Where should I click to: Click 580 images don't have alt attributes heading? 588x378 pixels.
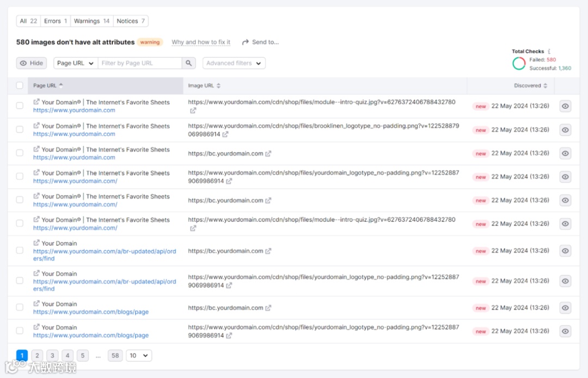pyautogui.click(x=75, y=42)
